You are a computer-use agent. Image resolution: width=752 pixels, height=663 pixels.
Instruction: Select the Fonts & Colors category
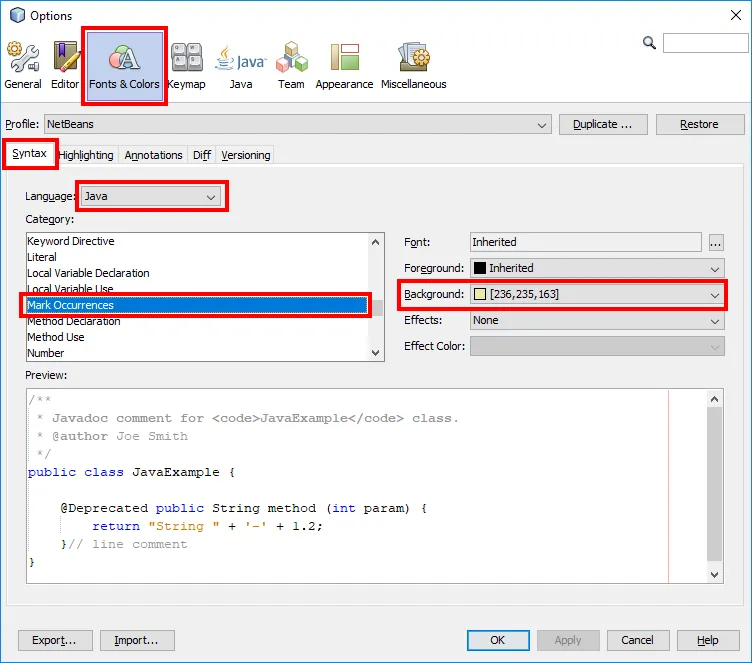click(x=124, y=66)
